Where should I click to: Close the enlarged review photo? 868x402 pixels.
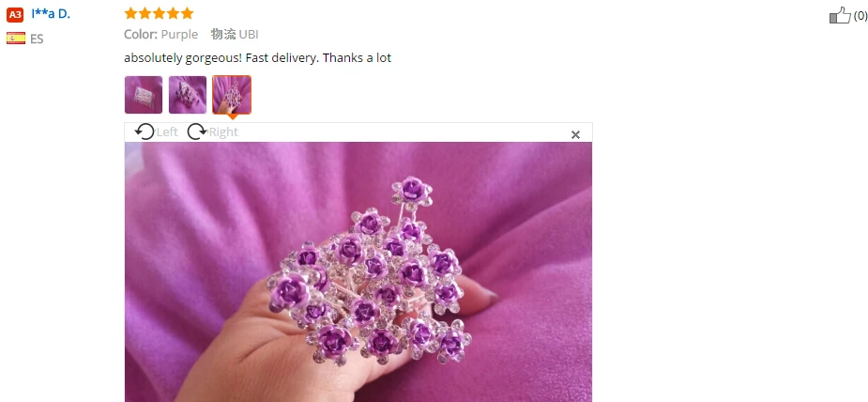pos(576,134)
